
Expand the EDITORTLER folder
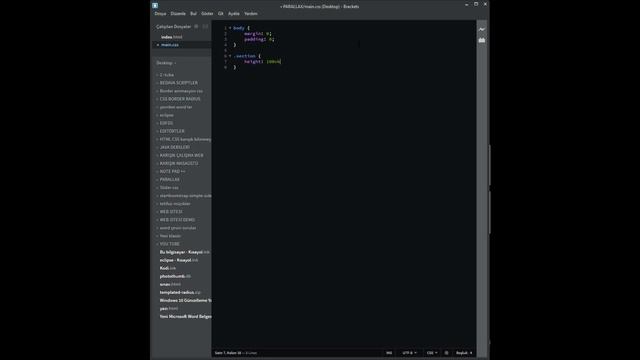tap(172, 131)
